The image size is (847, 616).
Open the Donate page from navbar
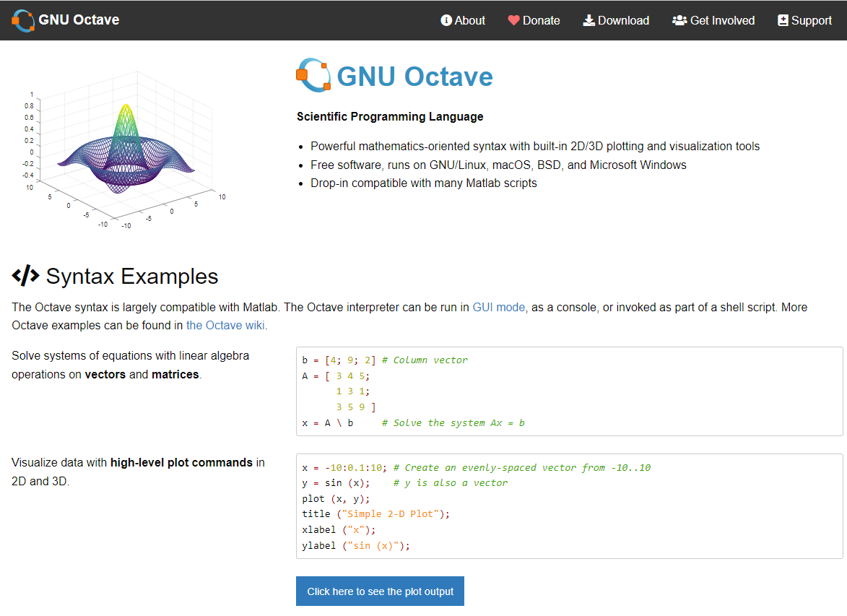(534, 20)
